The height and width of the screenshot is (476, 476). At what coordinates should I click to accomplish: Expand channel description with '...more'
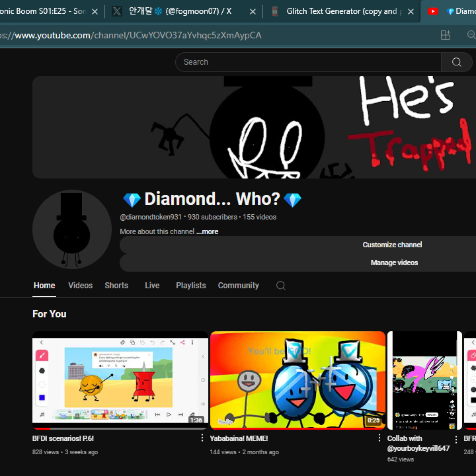pos(207,232)
